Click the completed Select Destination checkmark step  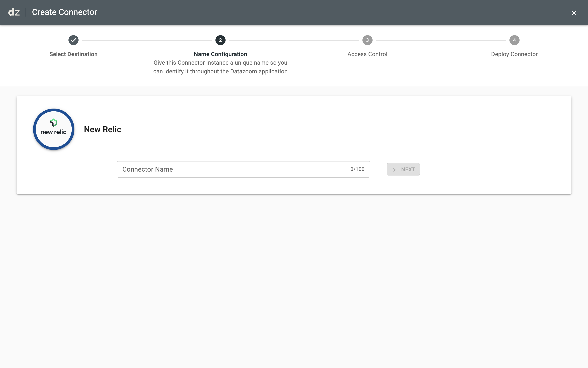(73, 40)
